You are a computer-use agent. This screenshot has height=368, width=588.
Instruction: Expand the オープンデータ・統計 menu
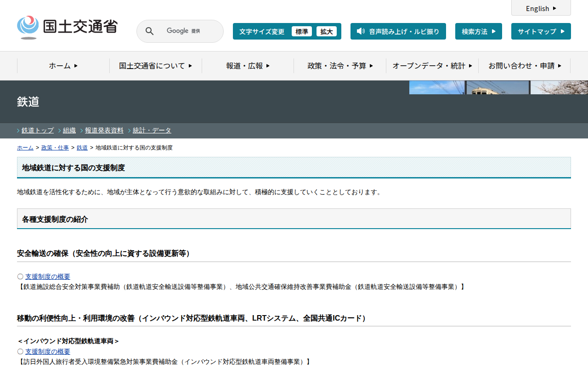(432, 66)
